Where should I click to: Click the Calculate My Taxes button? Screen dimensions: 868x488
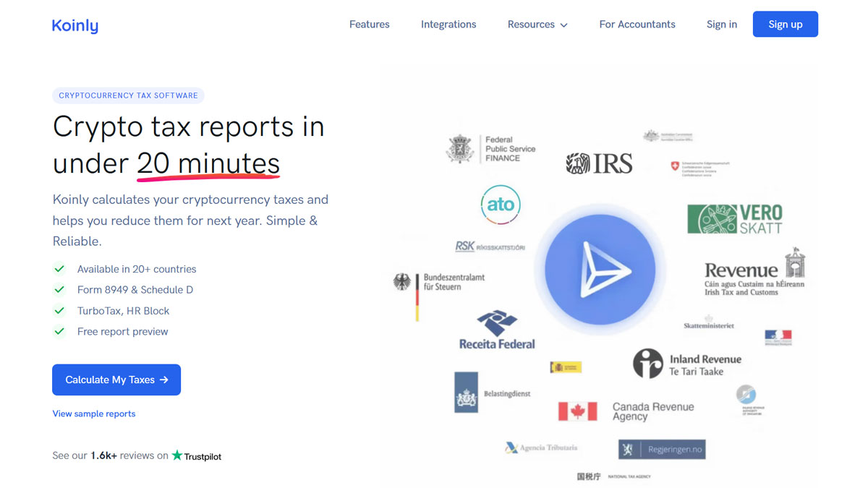click(116, 380)
